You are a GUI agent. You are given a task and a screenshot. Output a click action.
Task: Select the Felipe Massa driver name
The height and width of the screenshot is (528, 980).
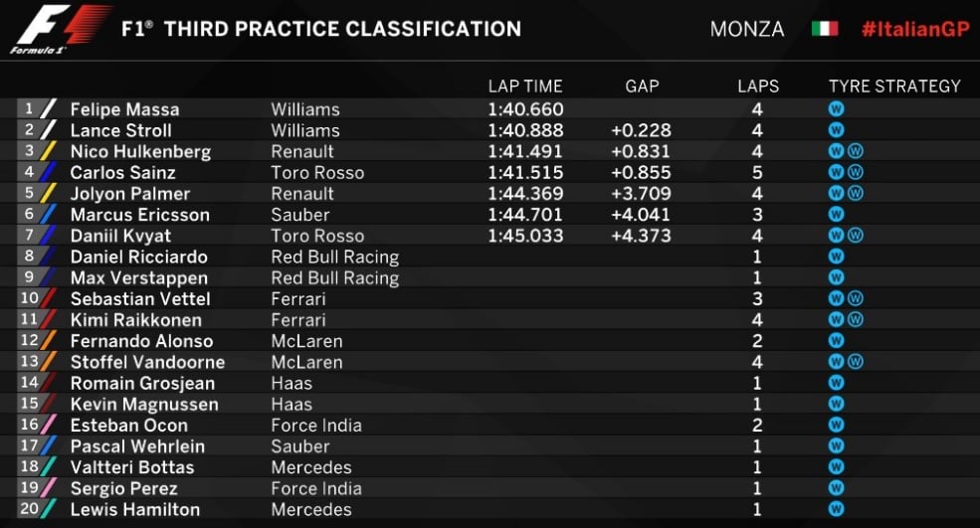click(124, 109)
